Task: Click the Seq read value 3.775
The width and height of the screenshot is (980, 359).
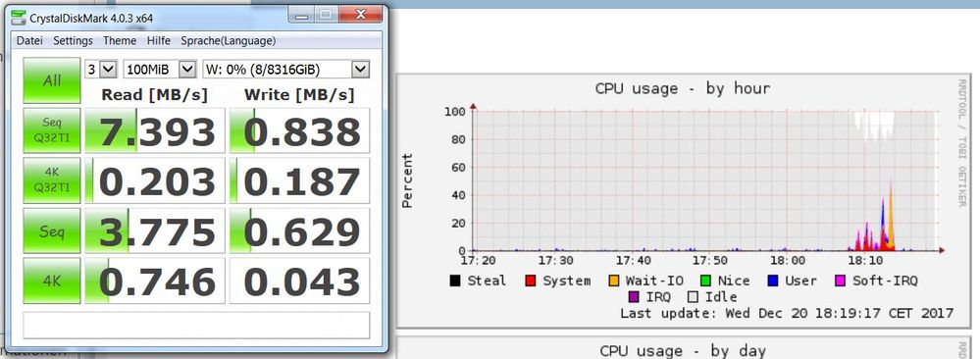Action: tap(155, 231)
